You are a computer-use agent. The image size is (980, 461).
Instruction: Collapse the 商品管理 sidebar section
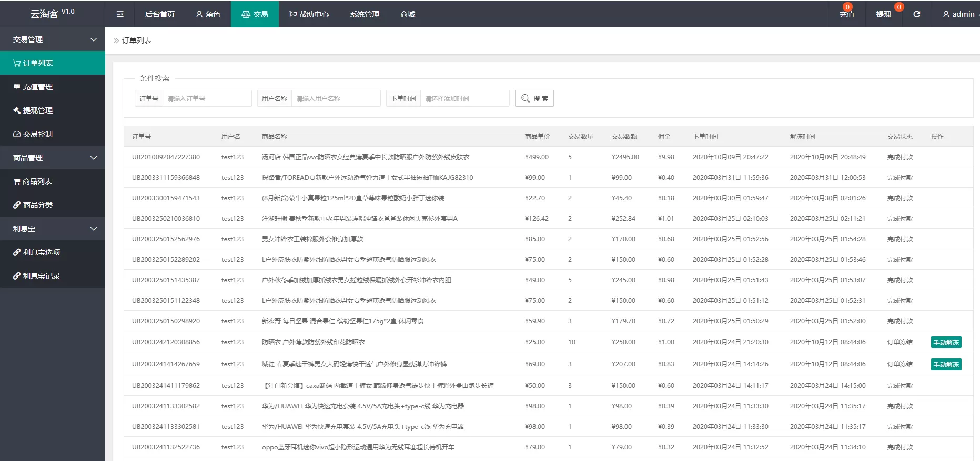click(x=53, y=158)
